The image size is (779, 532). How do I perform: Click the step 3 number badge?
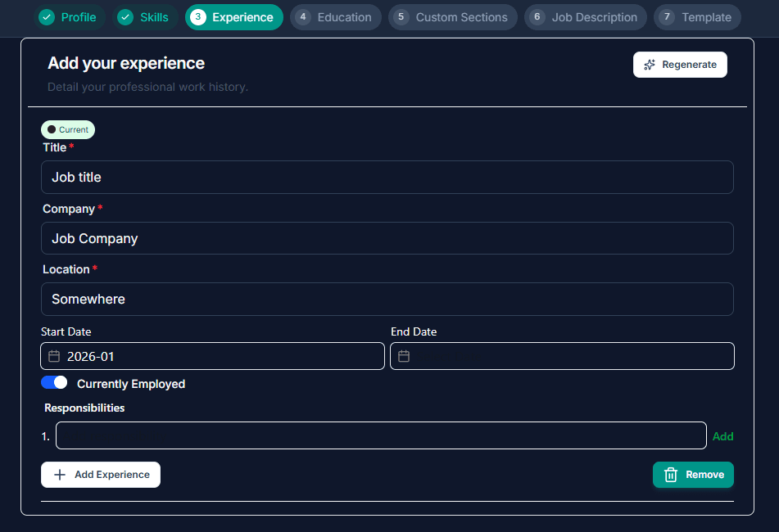click(197, 17)
